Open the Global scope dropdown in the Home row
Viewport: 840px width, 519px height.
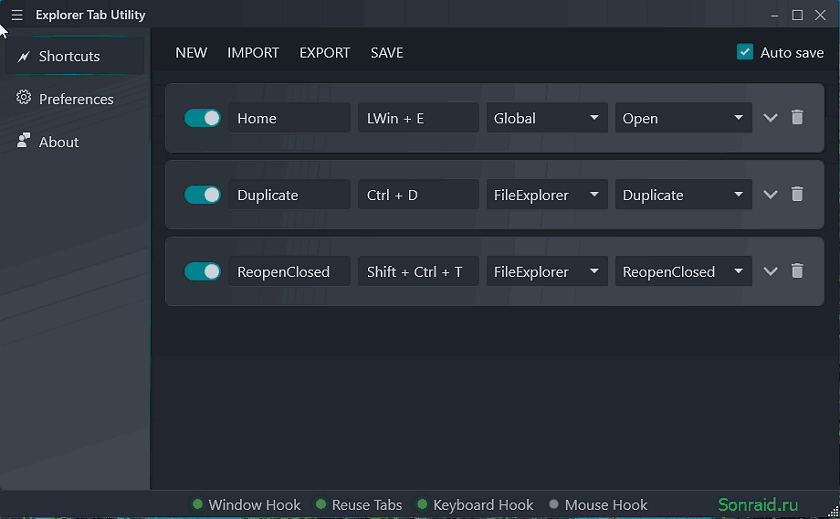547,118
